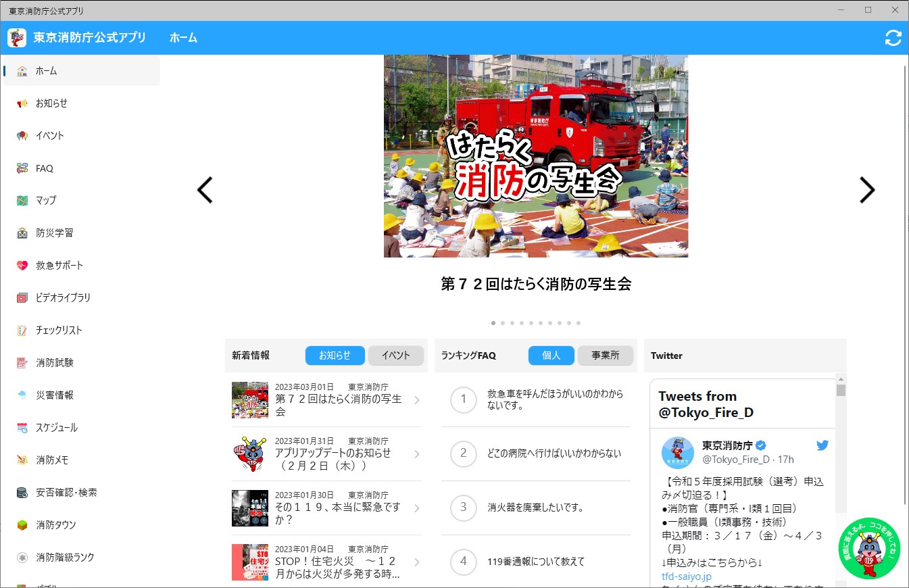Open イベント from the sidebar
The height and width of the screenshot is (588, 909).
(81, 136)
